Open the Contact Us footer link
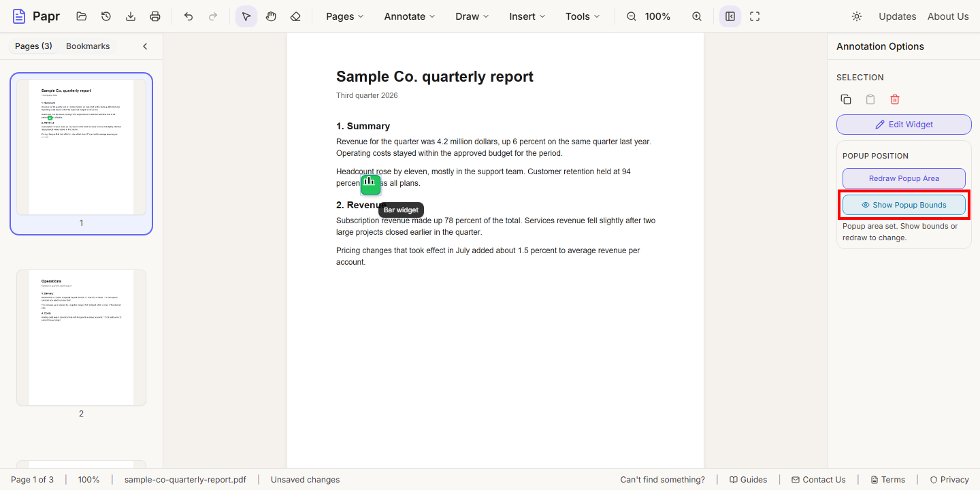This screenshot has width=980, height=490. pyautogui.click(x=819, y=480)
